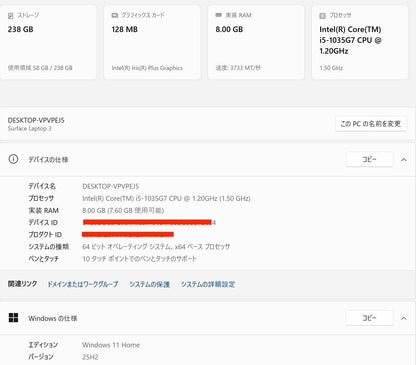Screen dimensions: 416x365
Task: Collapse the Windows の仕様 section chevron
Action: click(404, 318)
